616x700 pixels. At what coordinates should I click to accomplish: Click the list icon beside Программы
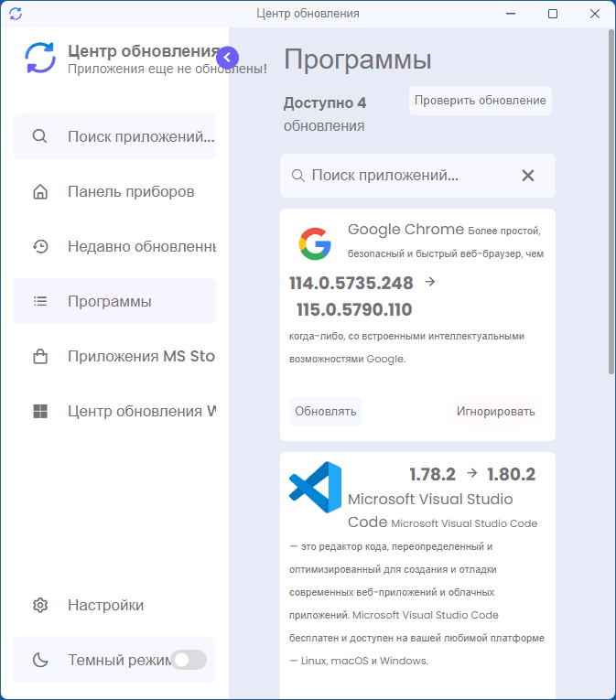tap(40, 301)
